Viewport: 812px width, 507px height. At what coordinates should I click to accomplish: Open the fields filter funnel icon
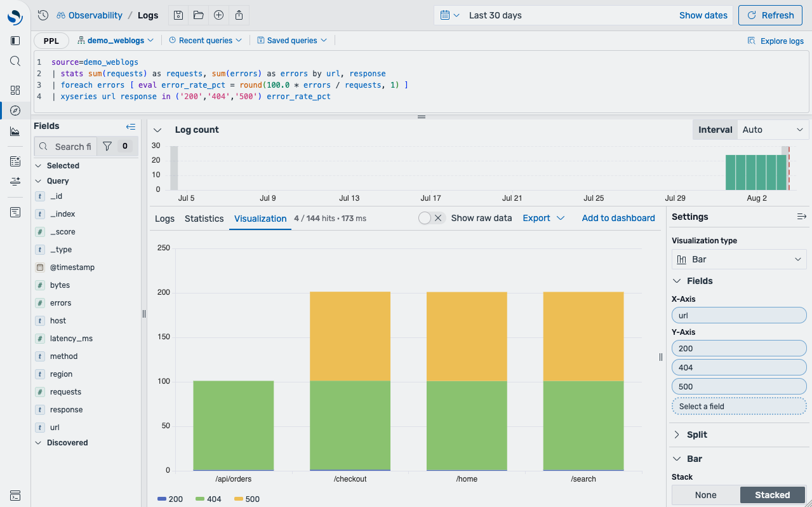[107, 146]
